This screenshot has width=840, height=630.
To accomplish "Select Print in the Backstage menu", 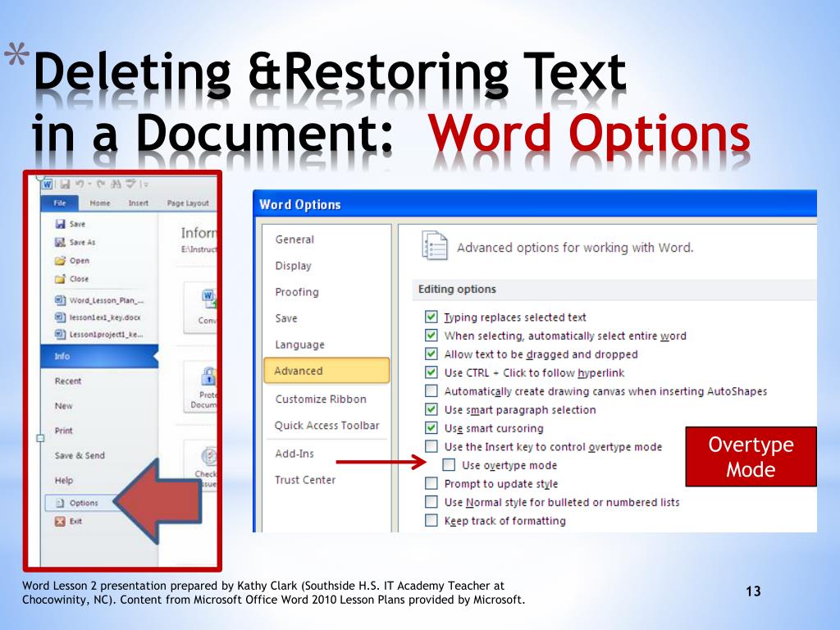I will (63, 430).
